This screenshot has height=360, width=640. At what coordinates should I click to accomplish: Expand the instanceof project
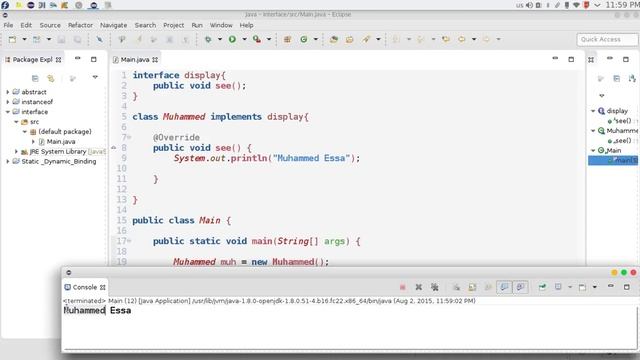8,102
